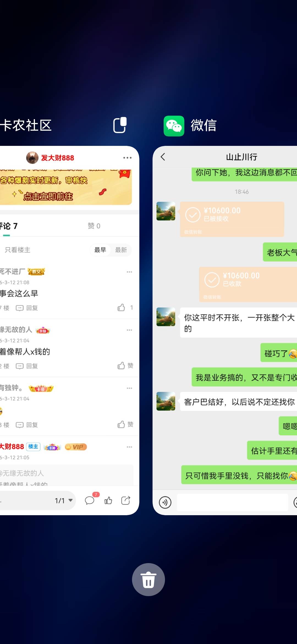Image resolution: width=297 pixels, height=644 pixels.
Task: Open three-dot menu next to 发大财888
Action: (x=127, y=158)
